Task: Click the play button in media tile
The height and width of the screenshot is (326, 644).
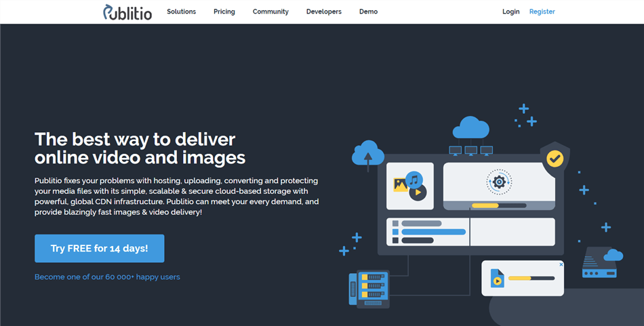Action: click(x=418, y=192)
